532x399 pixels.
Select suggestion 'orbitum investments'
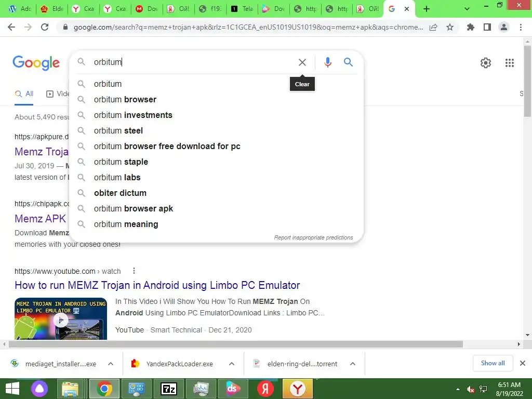click(x=217, y=115)
